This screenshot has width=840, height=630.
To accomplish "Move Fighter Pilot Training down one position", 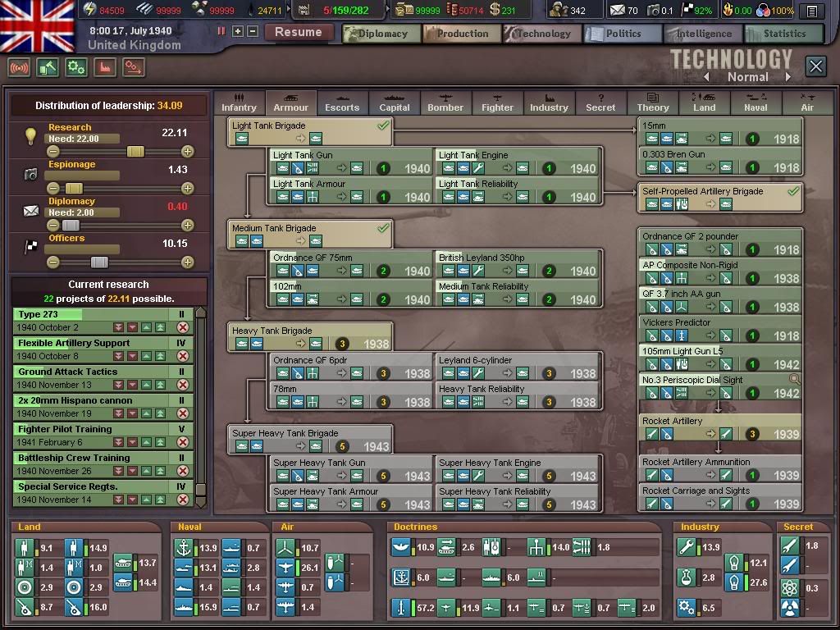I will point(132,442).
